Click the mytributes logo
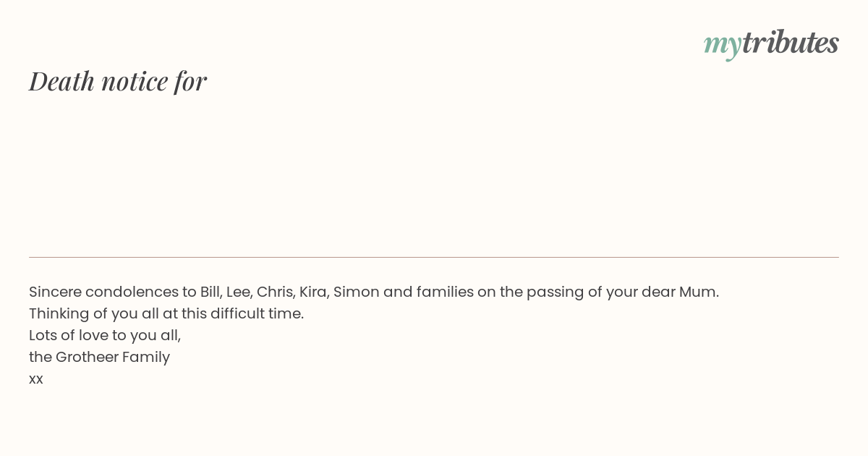Image resolution: width=868 pixels, height=456 pixels. [x=771, y=43]
